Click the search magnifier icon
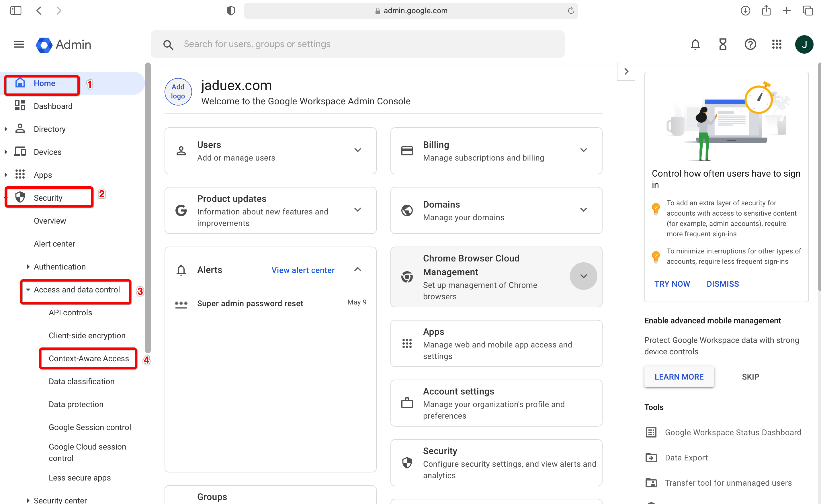Viewport: 821px width, 504px height. (168, 45)
